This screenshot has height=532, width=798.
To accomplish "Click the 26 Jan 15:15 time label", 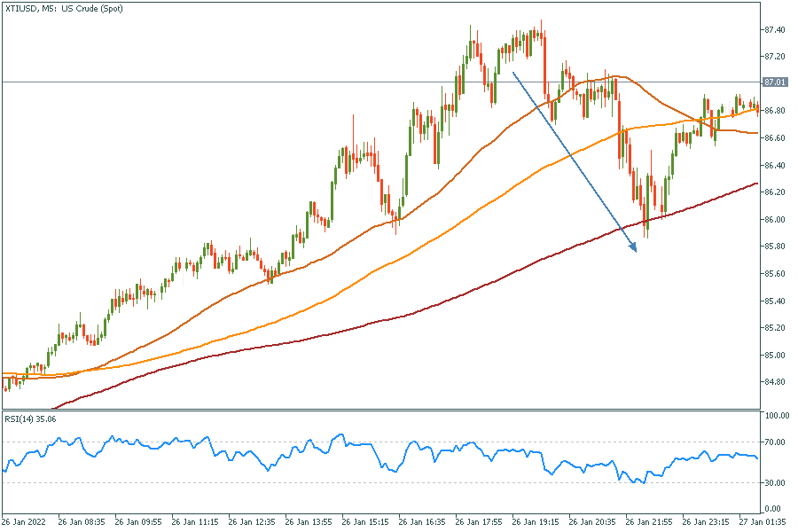I will pos(365,522).
